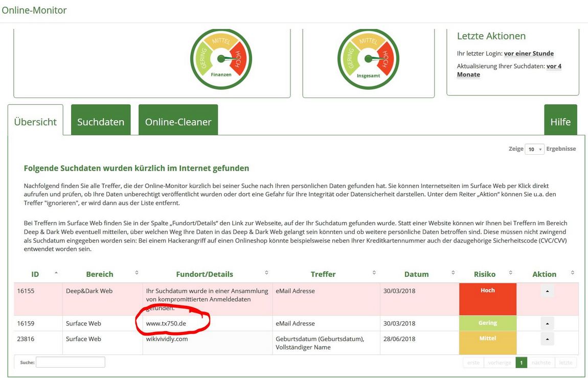
Task: Sort table by Treffer column
Action: pos(323,274)
